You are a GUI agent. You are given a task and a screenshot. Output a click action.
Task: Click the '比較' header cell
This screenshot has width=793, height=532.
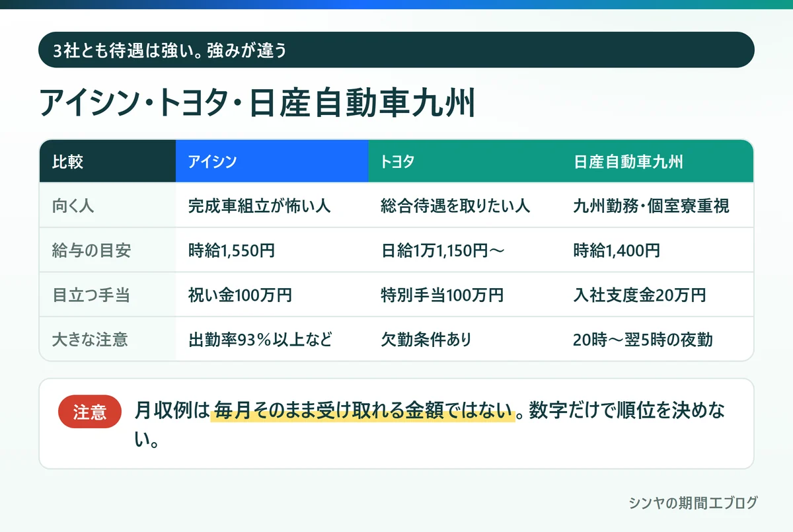[x=108, y=161]
